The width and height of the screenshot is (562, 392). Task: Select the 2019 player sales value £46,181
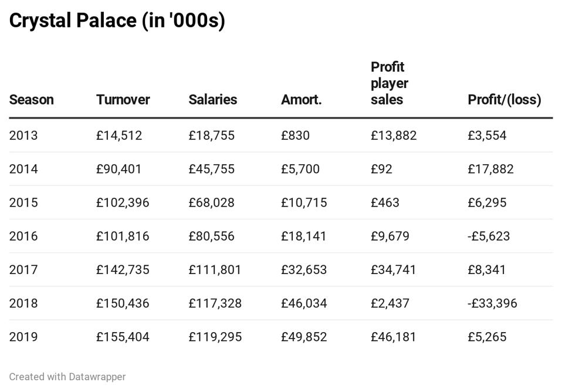tap(393, 337)
